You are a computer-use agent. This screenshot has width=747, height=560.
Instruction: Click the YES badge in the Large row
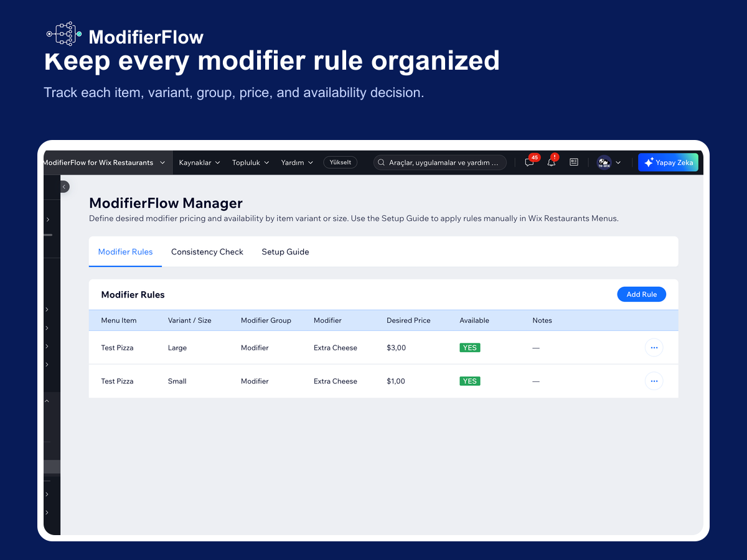(470, 348)
